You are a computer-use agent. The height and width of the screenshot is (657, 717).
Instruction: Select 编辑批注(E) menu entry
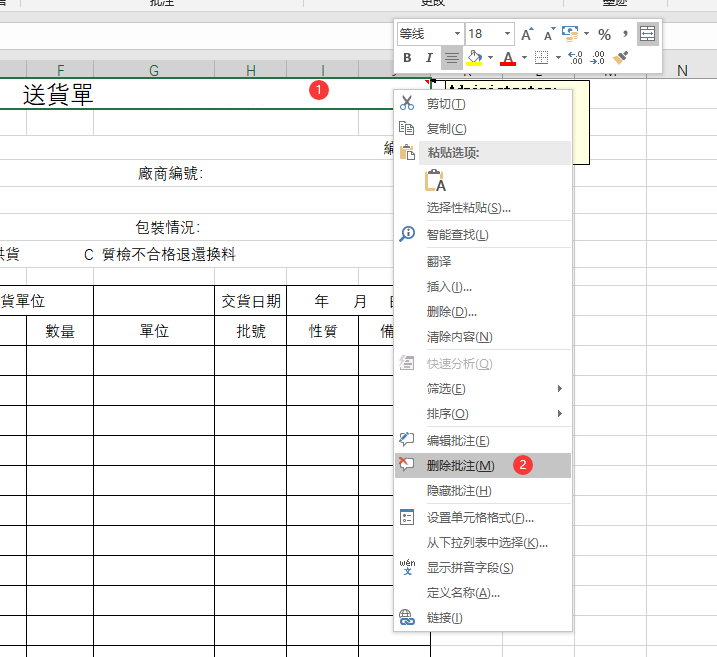(483, 441)
